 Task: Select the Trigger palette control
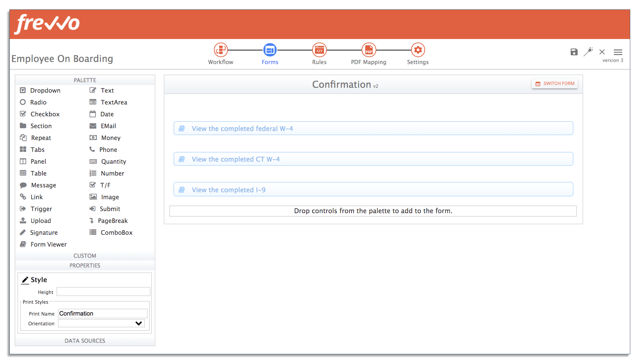[36, 209]
